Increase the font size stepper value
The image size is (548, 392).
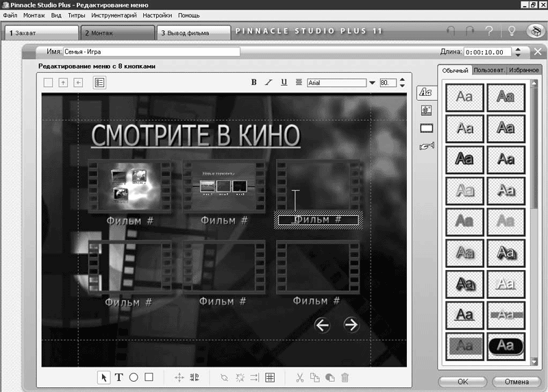click(401, 80)
